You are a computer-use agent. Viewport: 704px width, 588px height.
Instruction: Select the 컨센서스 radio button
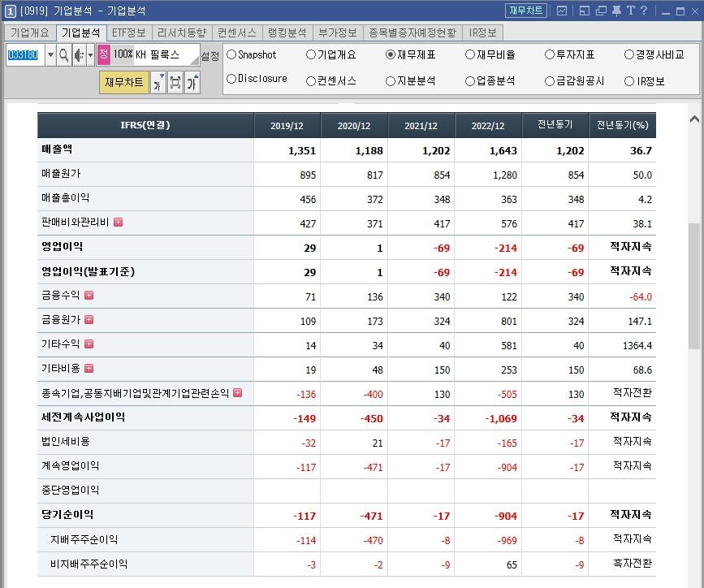[311, 81]
